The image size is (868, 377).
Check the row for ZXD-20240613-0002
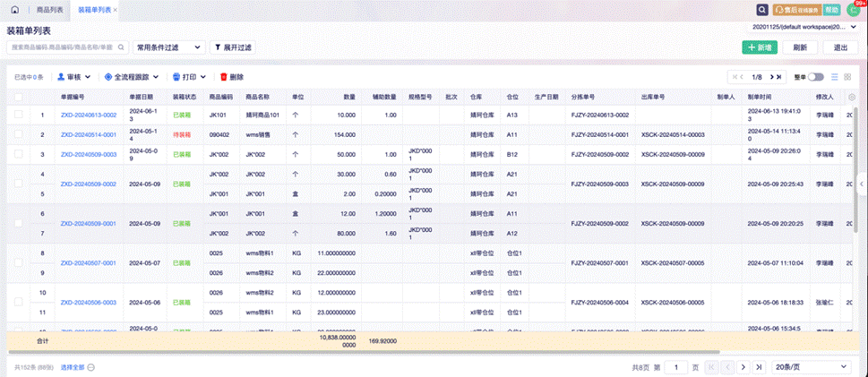(x=19, y=115)
